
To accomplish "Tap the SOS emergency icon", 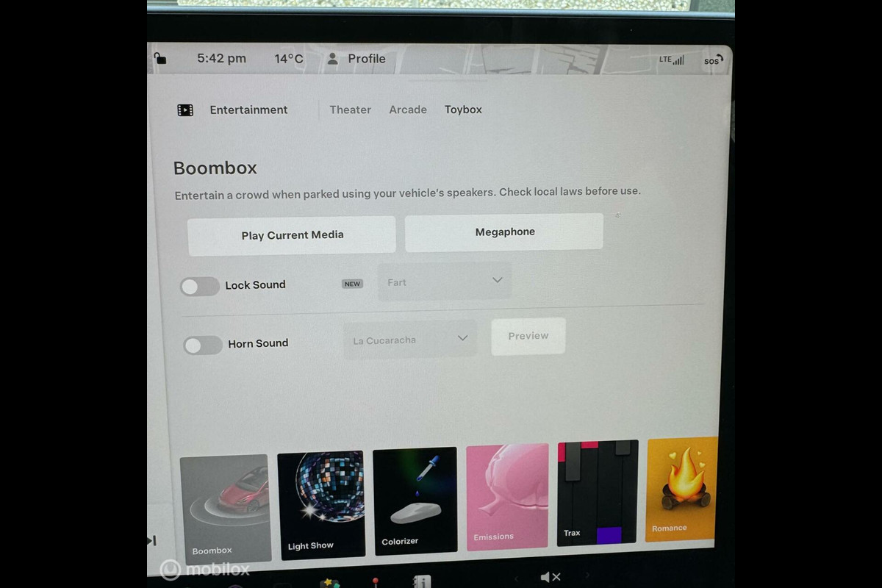I will point(712,61).
